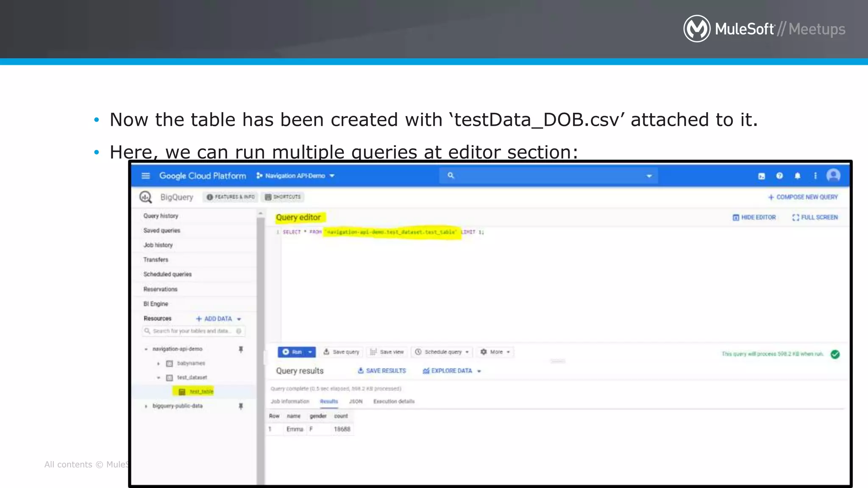Click Compose New Query
The width and height of the screenshot is (868, 488).
click(x=803, y=197)
